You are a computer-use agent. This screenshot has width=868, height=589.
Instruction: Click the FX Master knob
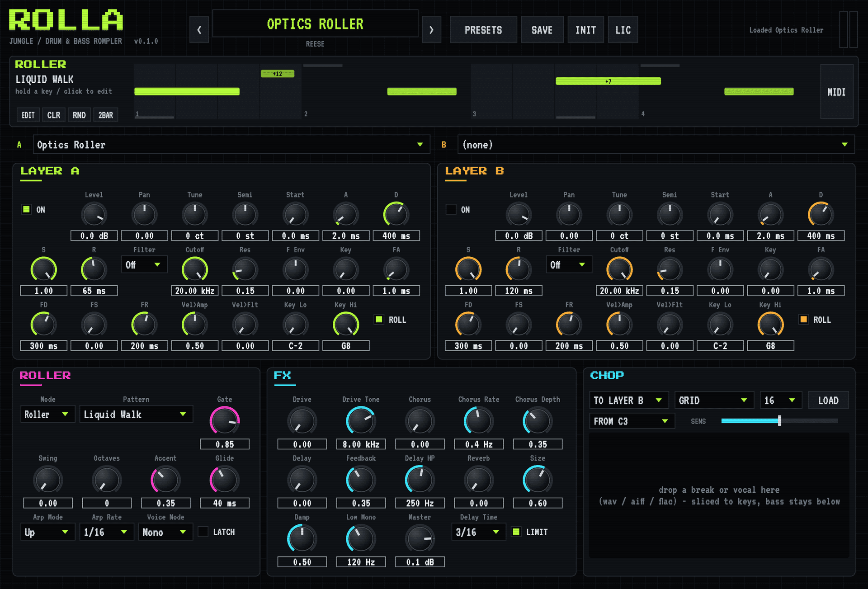click(420, 539)
